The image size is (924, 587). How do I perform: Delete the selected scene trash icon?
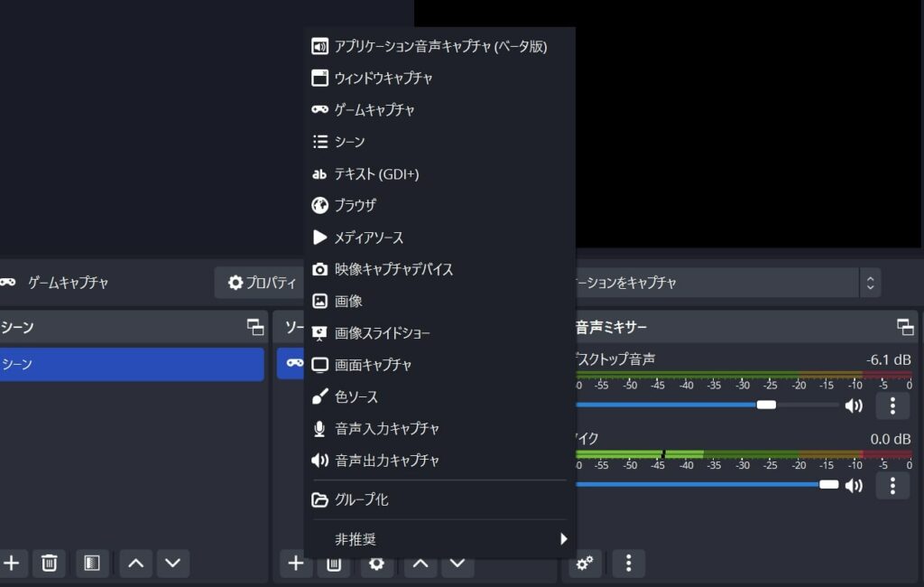pyautogui.click(x=50, y=564)
